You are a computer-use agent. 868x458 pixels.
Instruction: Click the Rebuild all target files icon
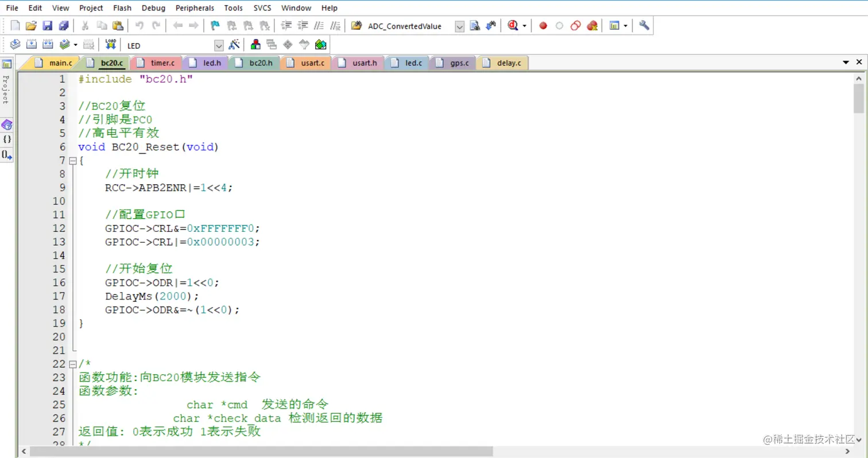[x=48, y=45]
